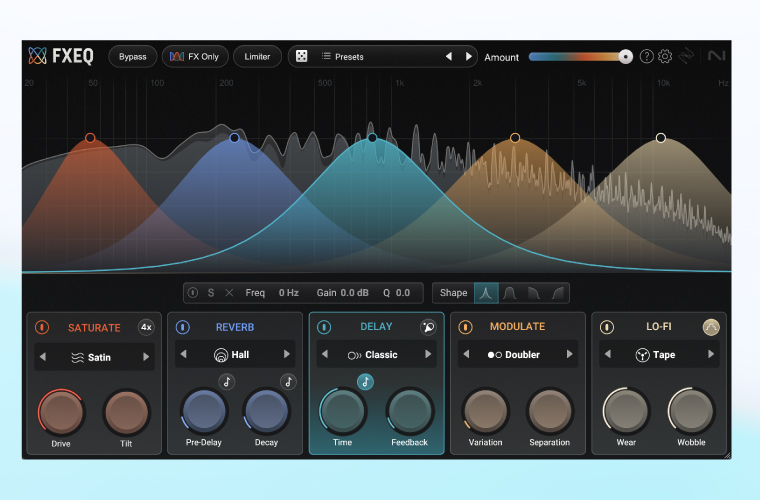Screen dimensions: 760x500
Task: Toggle the 4x oversampling icon in Saturate
Action: [x=146, y=327]
